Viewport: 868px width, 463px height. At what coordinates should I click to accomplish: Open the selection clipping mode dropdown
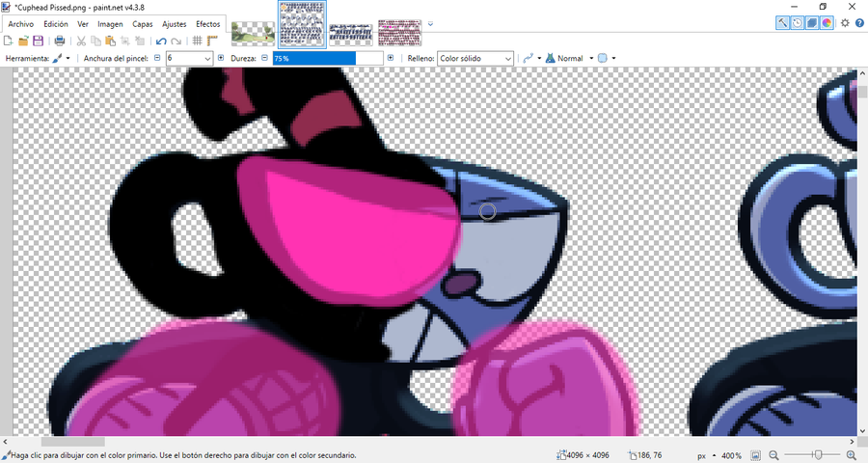coord(607,58)
